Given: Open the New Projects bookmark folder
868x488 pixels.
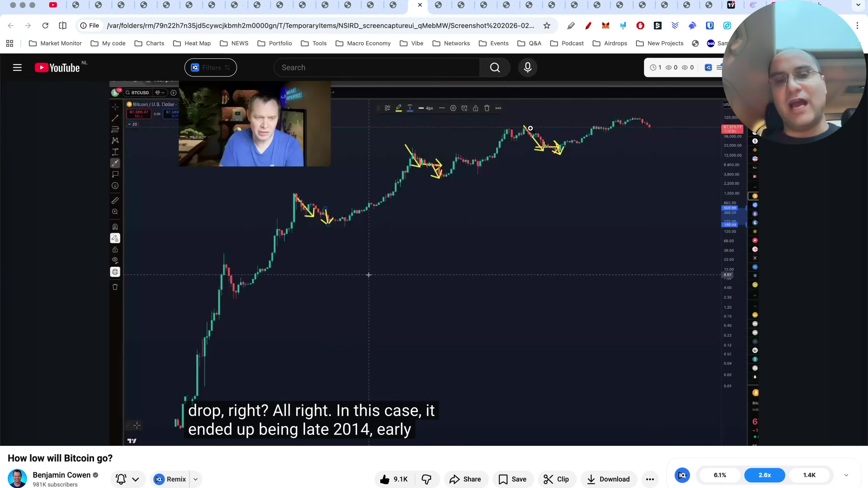Looking at the screenshot, I should click(x=660, y=43).
